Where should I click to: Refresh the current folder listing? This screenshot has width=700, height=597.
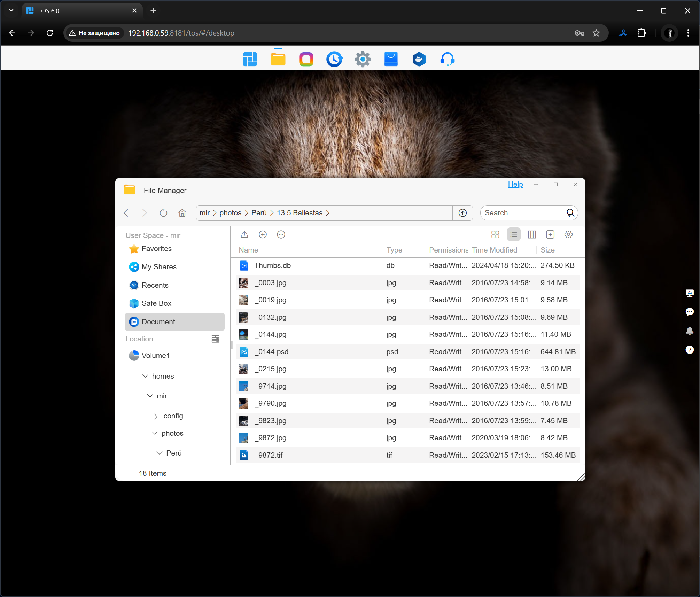pyautogui.click(x=163, y=213)
